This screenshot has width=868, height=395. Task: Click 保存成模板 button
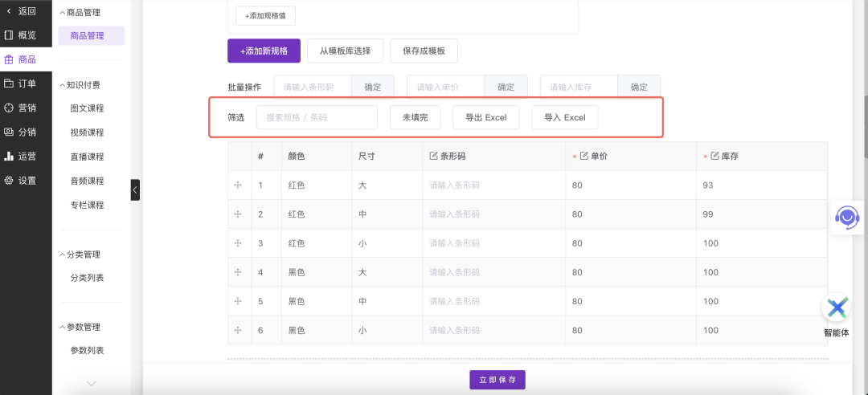pyautogui.click(x=424, y=51)
